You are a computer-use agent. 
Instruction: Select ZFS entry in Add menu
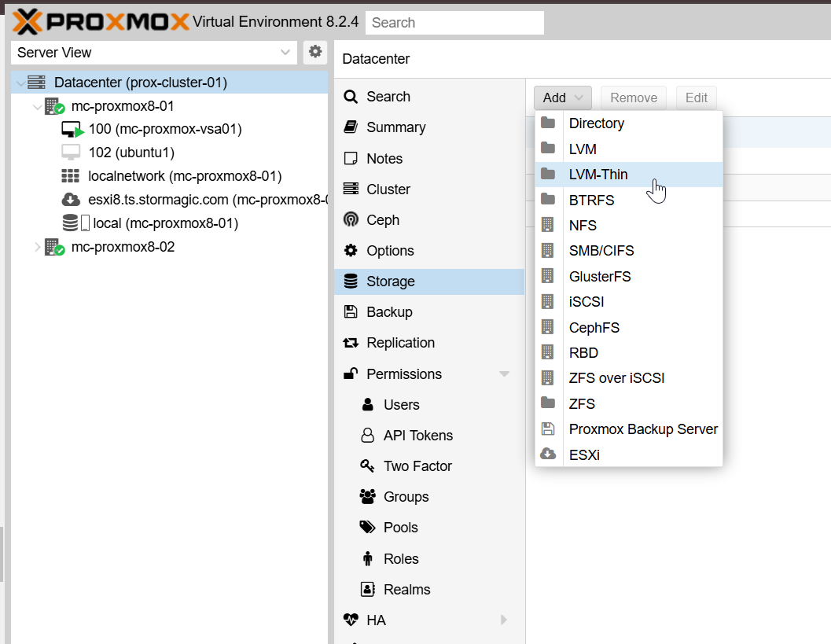point(628,403)
